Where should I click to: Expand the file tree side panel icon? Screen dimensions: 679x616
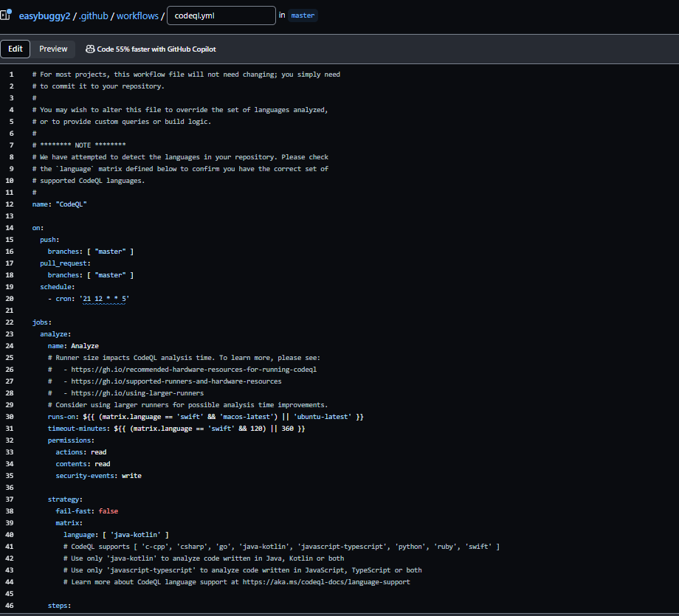[6, 15]
